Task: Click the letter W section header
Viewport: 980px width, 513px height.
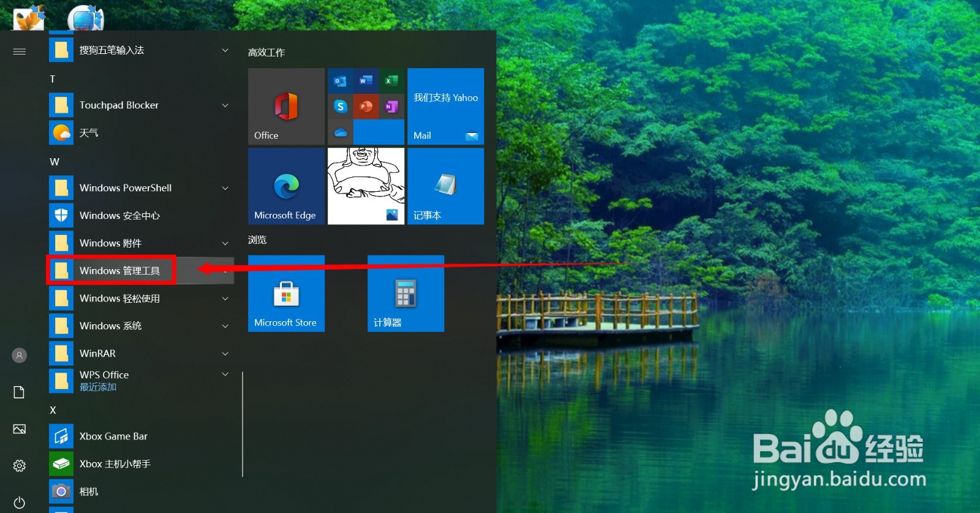Action: click(55, 162)
